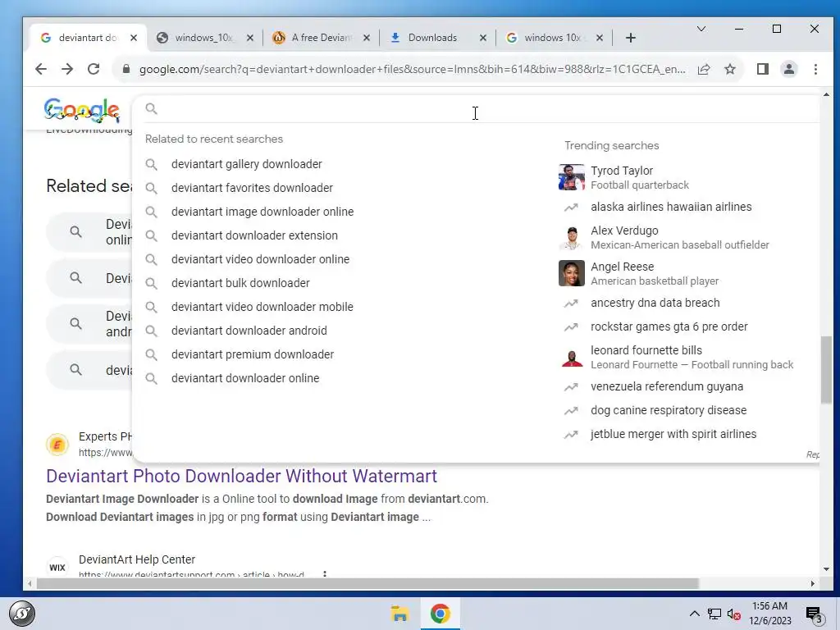Close the 'deviantart do' tab
840x630 pixels.
coord(134,38)
